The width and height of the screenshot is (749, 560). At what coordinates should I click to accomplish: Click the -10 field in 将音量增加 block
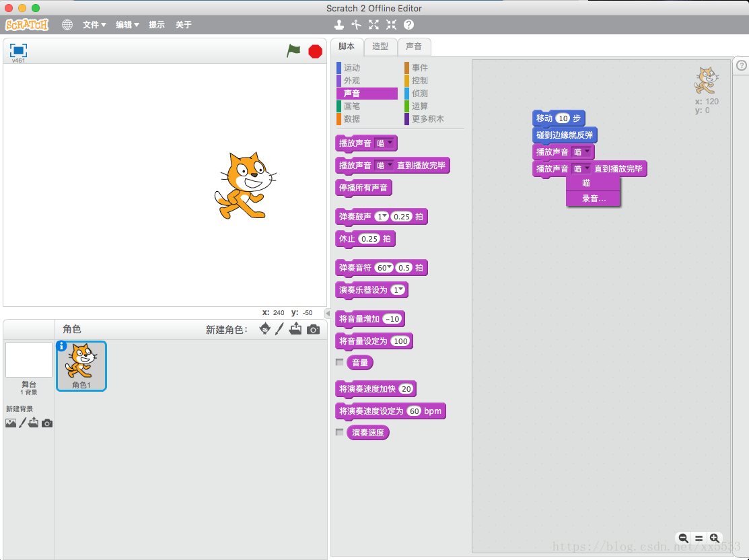pos(392,319)
